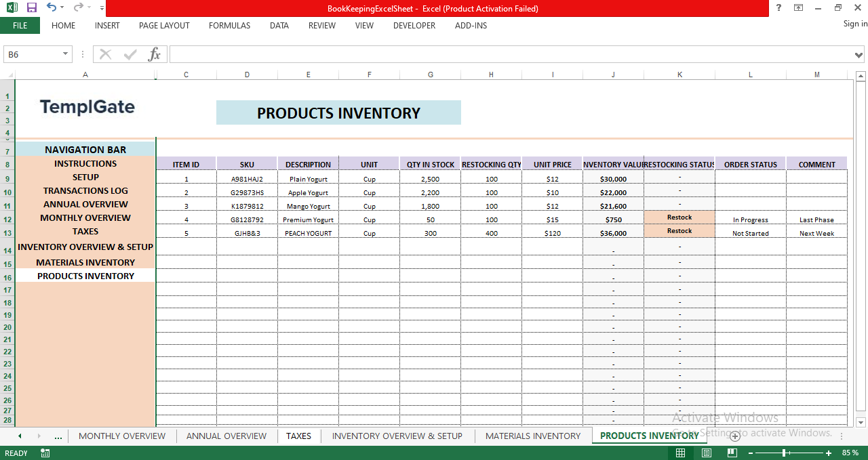Open the REVIEW ribbon tab

pos(322,26)
